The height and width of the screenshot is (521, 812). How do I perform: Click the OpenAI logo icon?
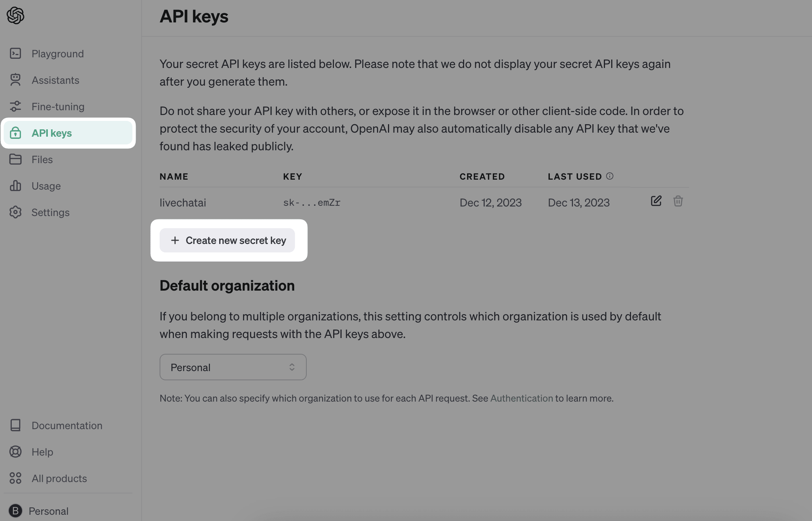point(15,15)
